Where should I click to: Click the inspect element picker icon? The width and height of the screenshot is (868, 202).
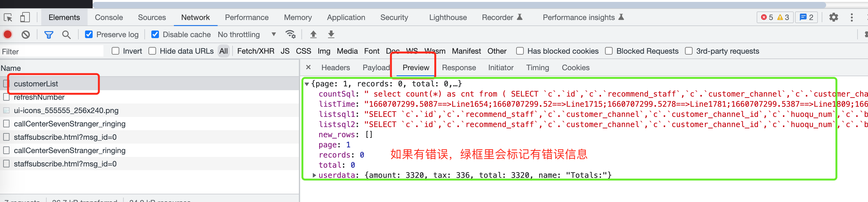(8, 17)
